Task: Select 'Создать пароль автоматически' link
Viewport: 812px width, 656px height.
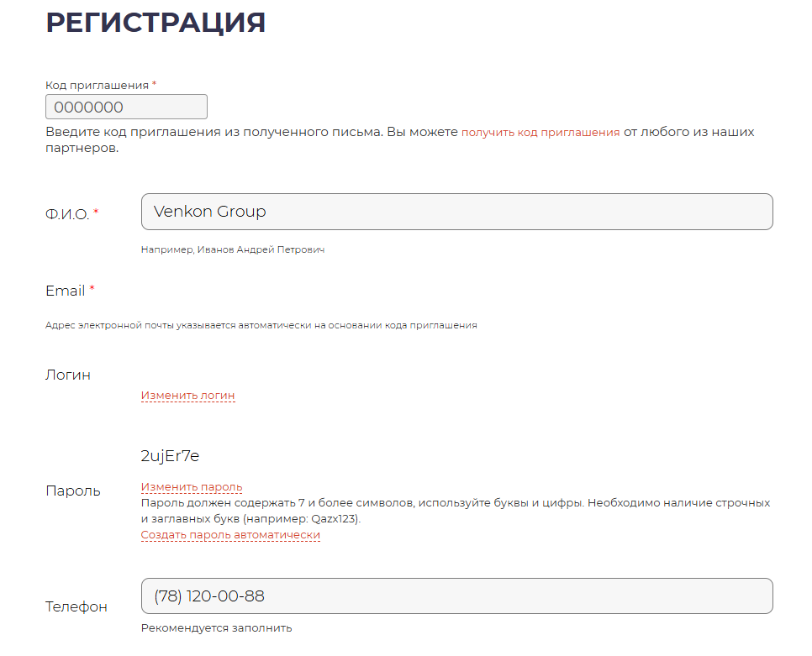Action: tap(229, 534)
